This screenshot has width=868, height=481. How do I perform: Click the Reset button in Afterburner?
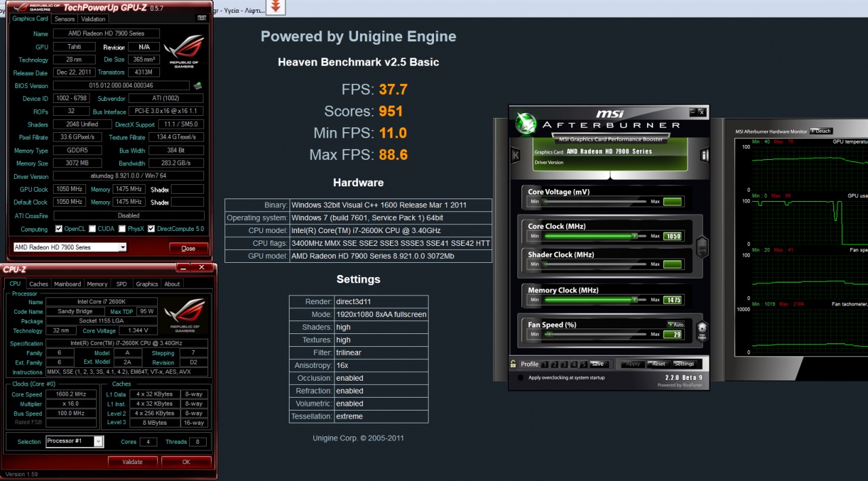tap(658, 364)
